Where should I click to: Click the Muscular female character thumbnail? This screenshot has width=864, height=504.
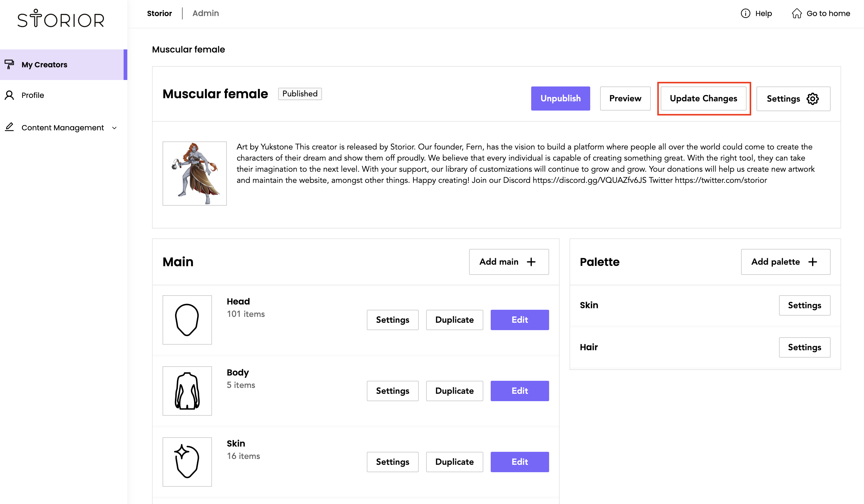[194, 173]
